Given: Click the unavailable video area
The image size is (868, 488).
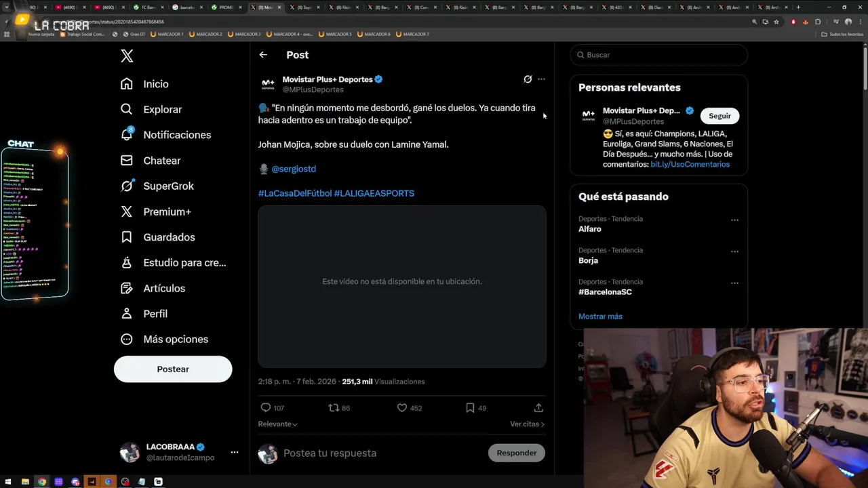Looking at the screenshot, I should pyautogui.click(x=402, y=287).
